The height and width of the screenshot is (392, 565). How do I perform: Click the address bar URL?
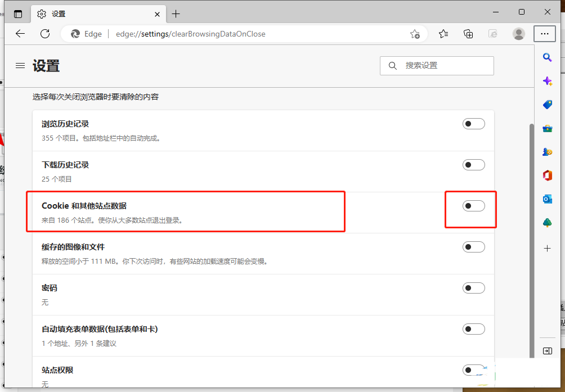191,34
